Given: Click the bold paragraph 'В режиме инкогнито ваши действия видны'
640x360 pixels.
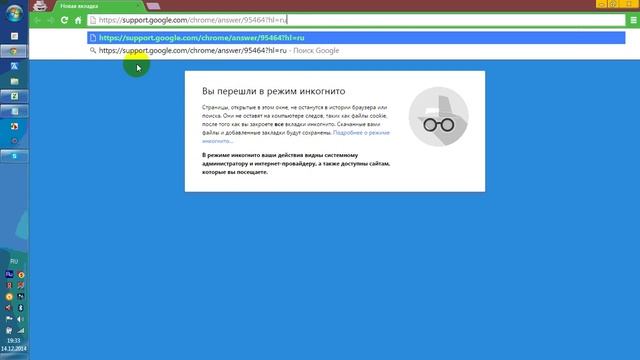Looking at the screenshot, I should 296,163.
